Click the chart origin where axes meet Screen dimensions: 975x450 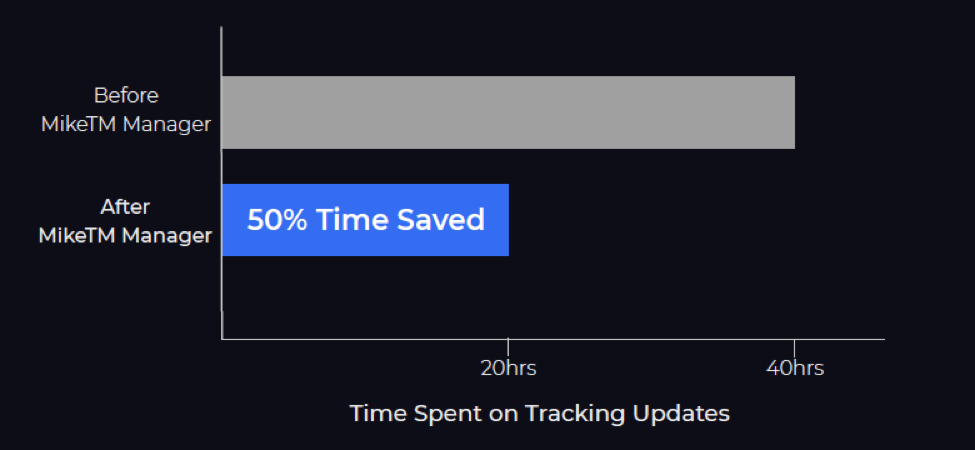click(222, 339)
